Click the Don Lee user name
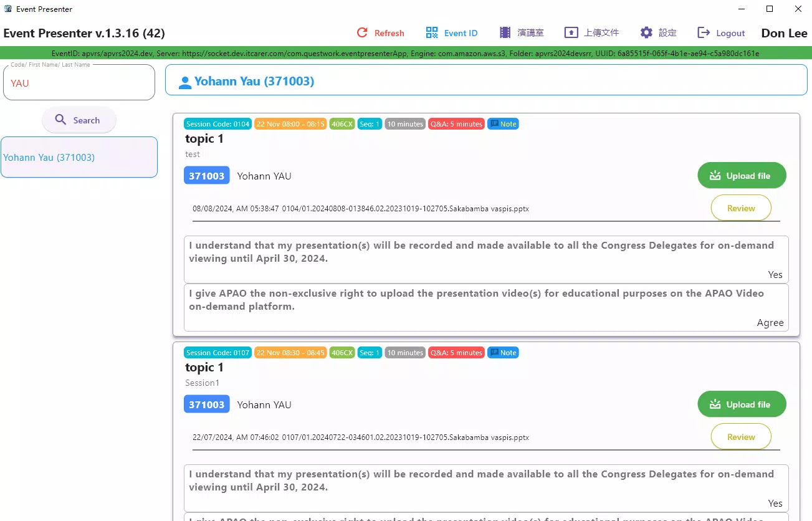812x521 pixels. point(784,33)
